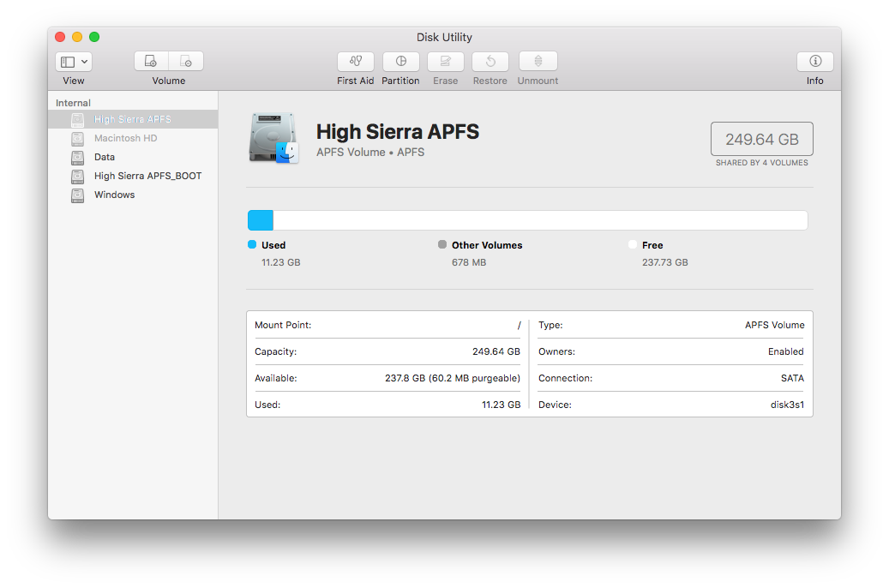Click the blue Used legend dot
Image resolution: width=889 pixels, height=588 pixels.
click(252, 244)
